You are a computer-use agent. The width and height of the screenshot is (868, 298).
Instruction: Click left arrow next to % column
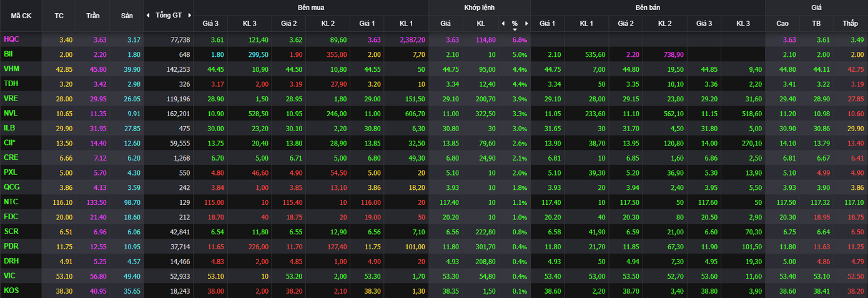(503, 24)
